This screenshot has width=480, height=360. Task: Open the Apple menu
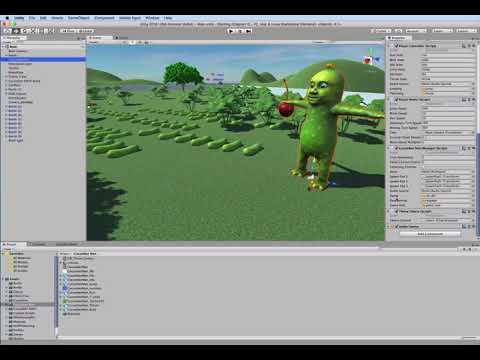click(x=7, y=18)
